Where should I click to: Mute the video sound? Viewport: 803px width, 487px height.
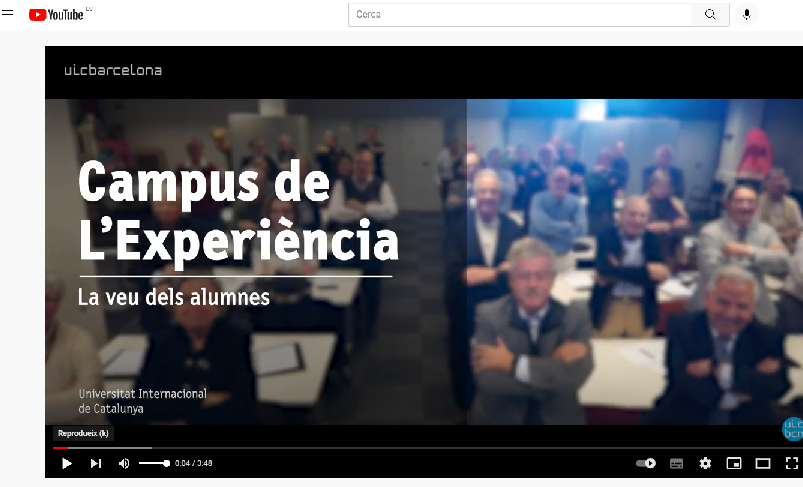124,463
